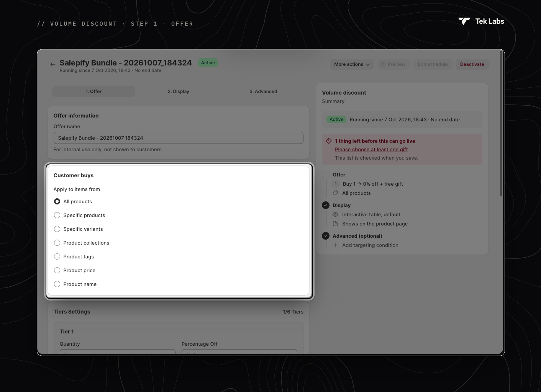Viewport: 541px width, 392px height.
Task: Click the page icon beside Shows on the product page
Action: [x=335, y=224]
